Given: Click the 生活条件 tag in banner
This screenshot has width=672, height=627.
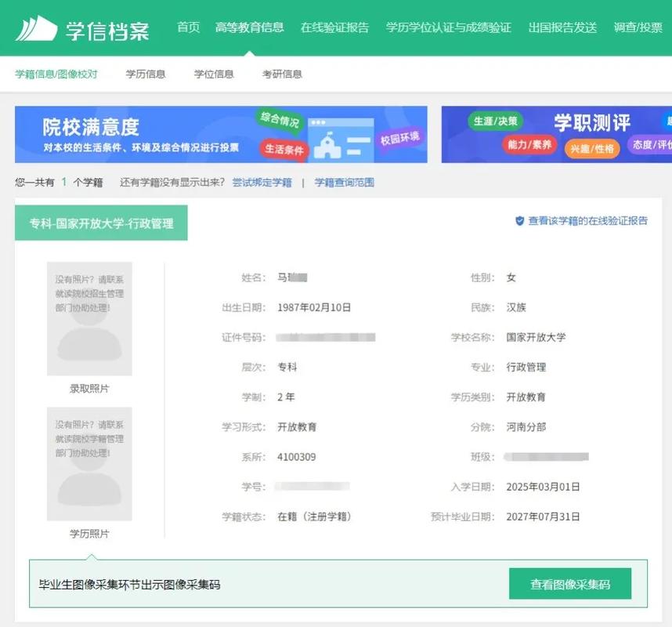Looking at the screenshot, I should pos(284,149).
